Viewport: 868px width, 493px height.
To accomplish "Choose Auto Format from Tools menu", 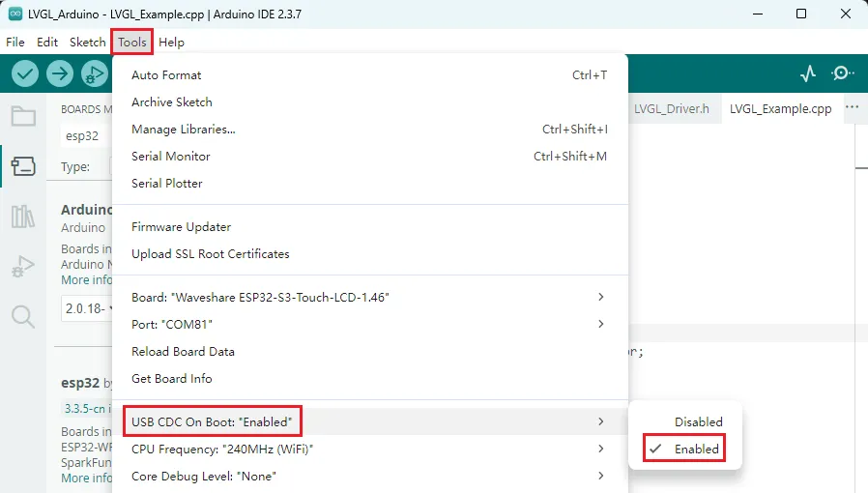I will (x=370, y=75).
